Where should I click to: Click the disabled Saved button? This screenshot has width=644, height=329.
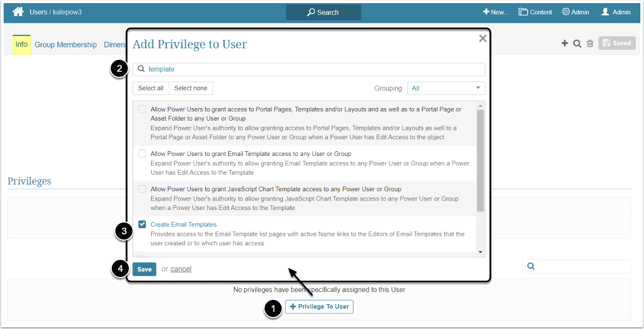pyautogui.click(x=617, y=43)
